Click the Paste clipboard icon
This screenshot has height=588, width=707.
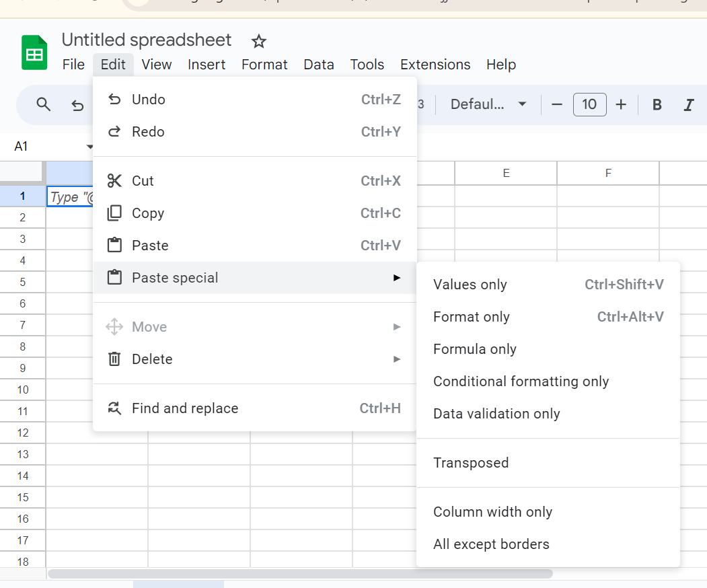[x=115, y=245]
